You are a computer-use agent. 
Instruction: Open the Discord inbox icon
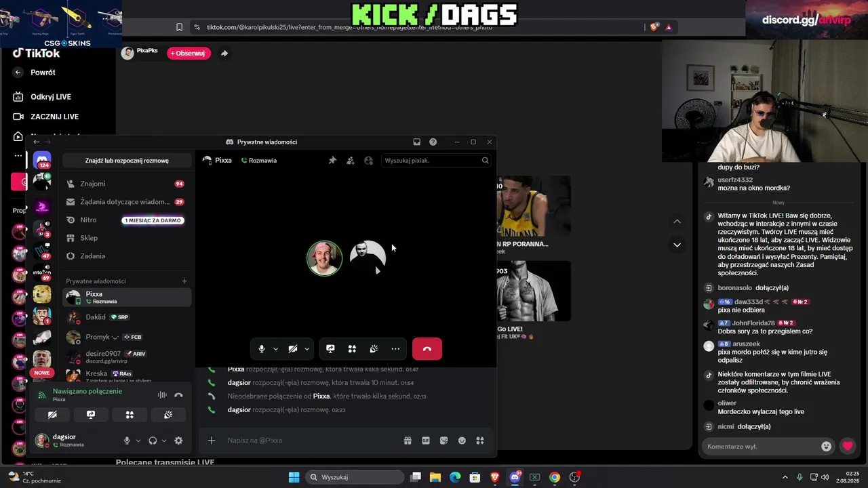(416, 142)
